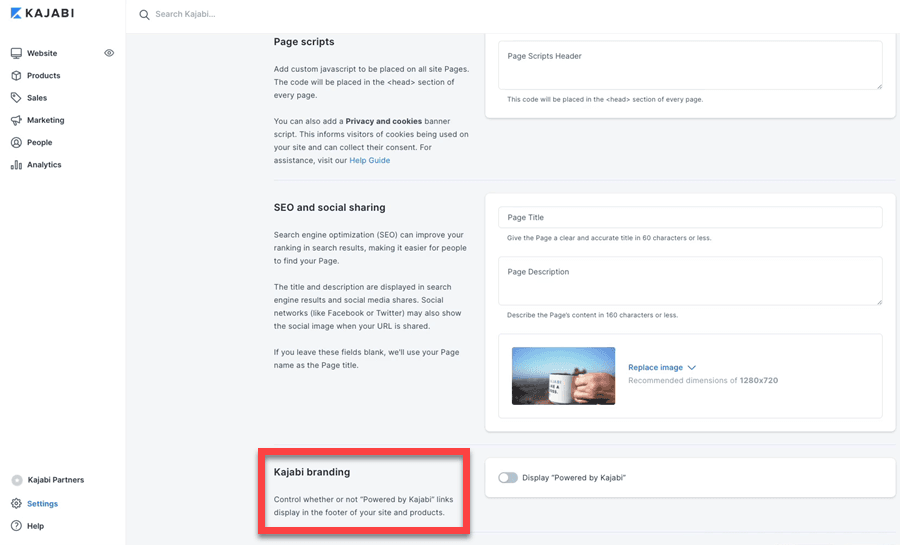Image resolution: width=900 pixels, height=545 pixels.
Task: Click the People icon in sidebar
Action: (16, 142)
